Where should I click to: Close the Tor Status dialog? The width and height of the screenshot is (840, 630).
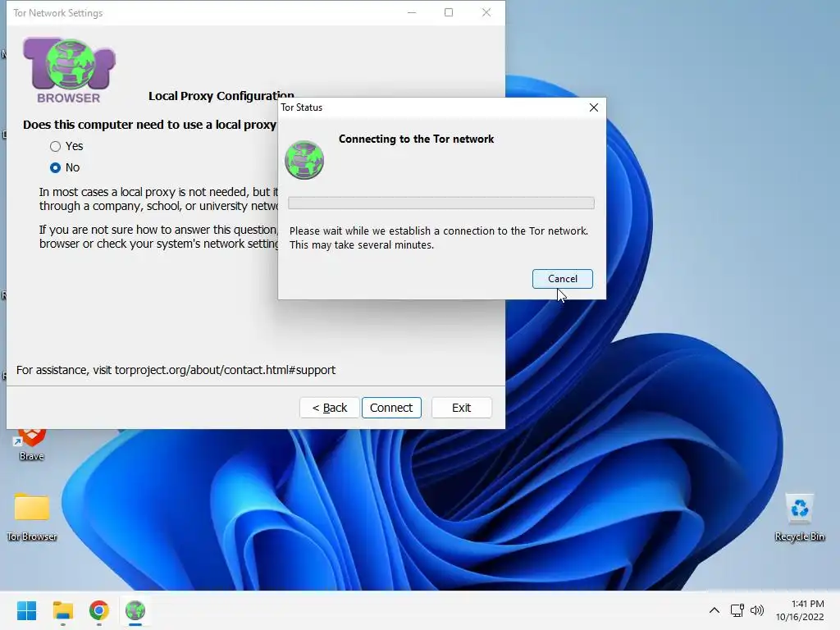(x=594, y=107)
